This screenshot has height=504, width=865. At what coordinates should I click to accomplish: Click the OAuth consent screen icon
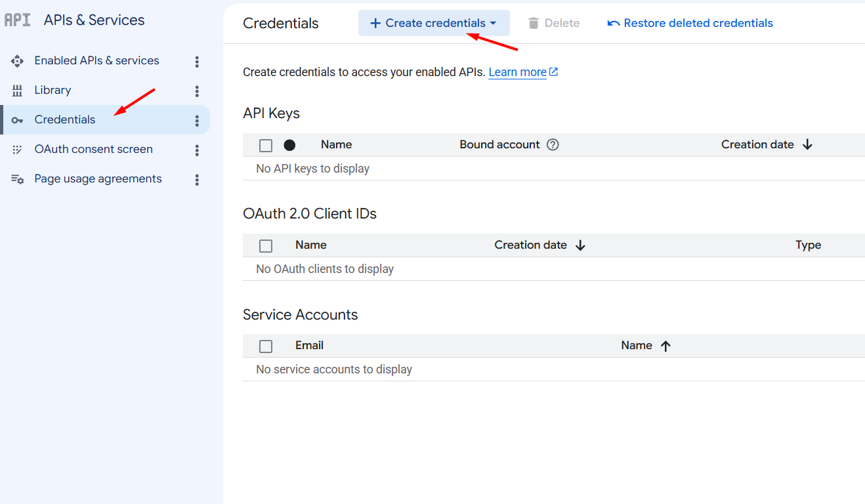tap(18, 150)
